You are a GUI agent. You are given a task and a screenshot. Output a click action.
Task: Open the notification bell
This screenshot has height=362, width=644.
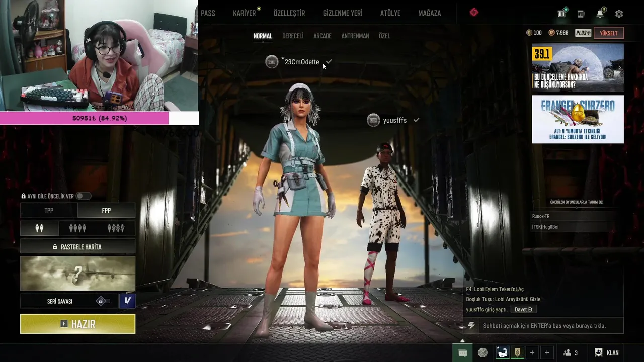(600, 14)
